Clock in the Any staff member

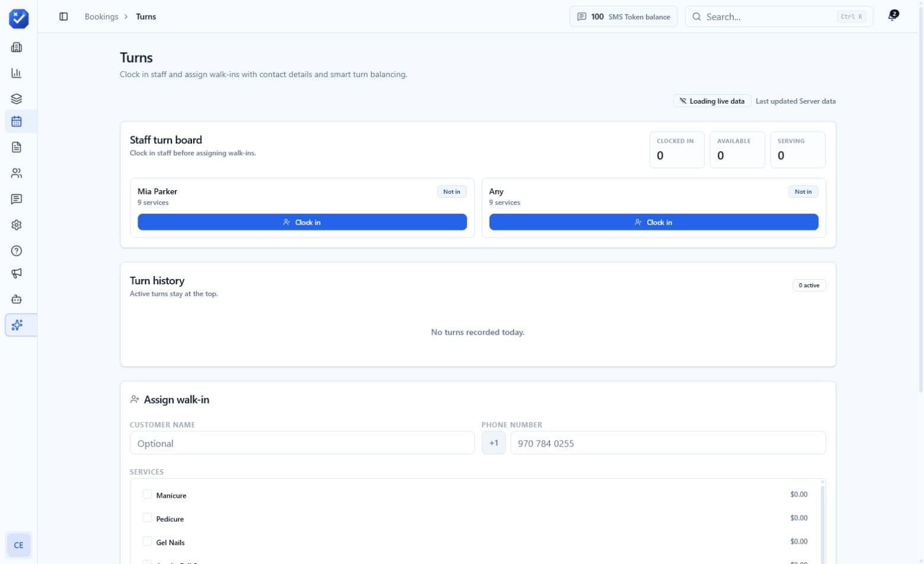[654, 222]
